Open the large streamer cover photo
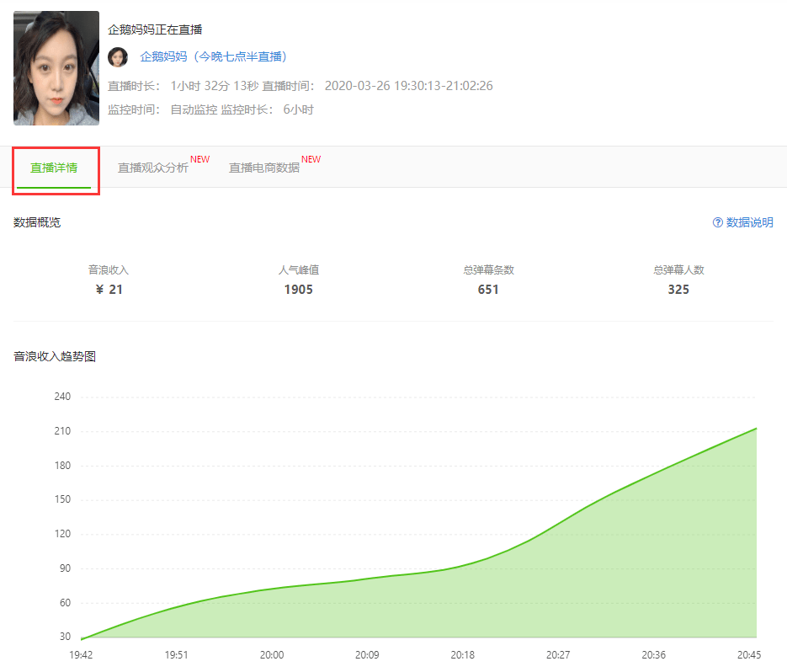The height and width of the screenshot is (672, 787). click(x=56, y=68)
